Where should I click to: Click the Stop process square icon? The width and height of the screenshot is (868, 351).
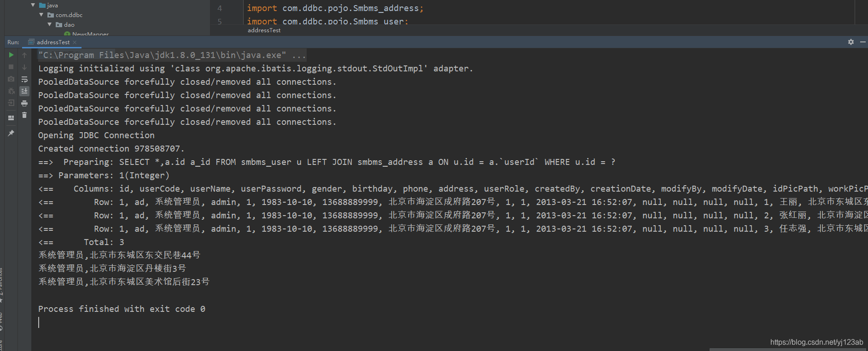click(x=11, y=67)
